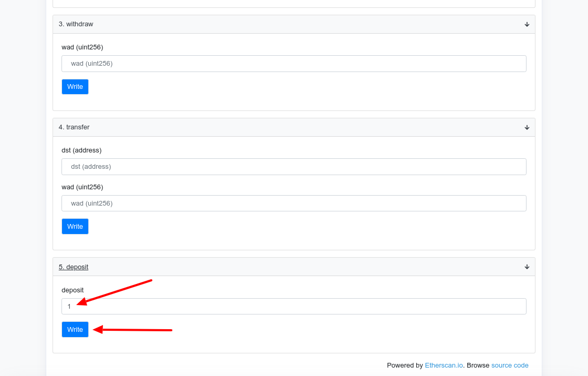Focus the transfer wad (uint256) input
The image size is (588, 376).
point(294,204)
